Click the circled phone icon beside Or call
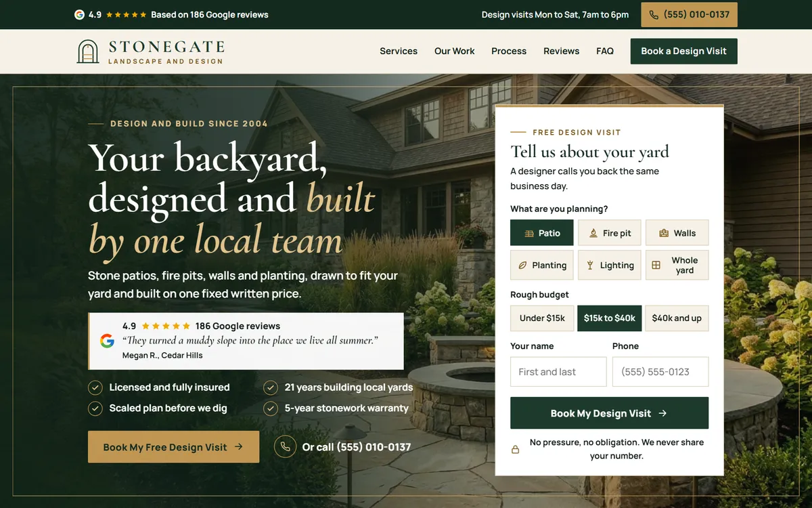812x508 pixels. pyautogui.click(x=286, y=447)
